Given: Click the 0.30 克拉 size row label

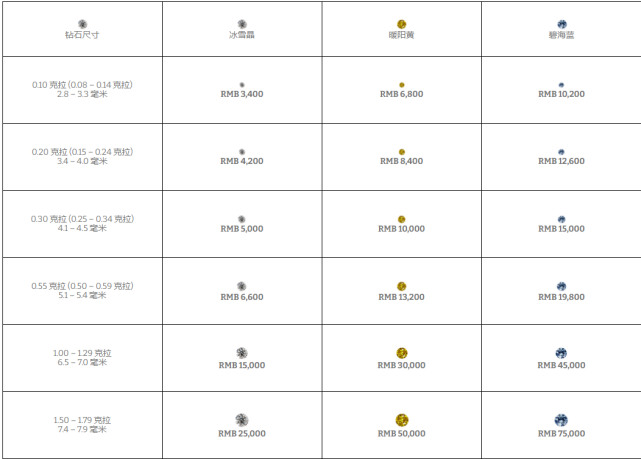Looking at the screenshot, I should pyautogui.click(x=82, y=224).
